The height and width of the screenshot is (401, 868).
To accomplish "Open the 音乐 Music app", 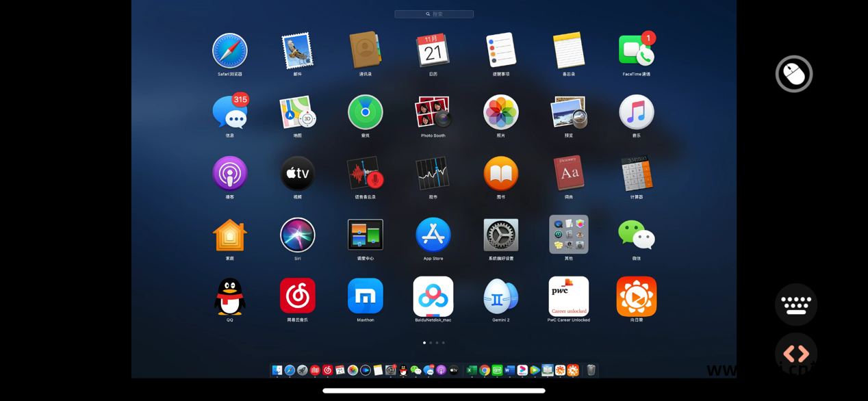I will (637, 112).
